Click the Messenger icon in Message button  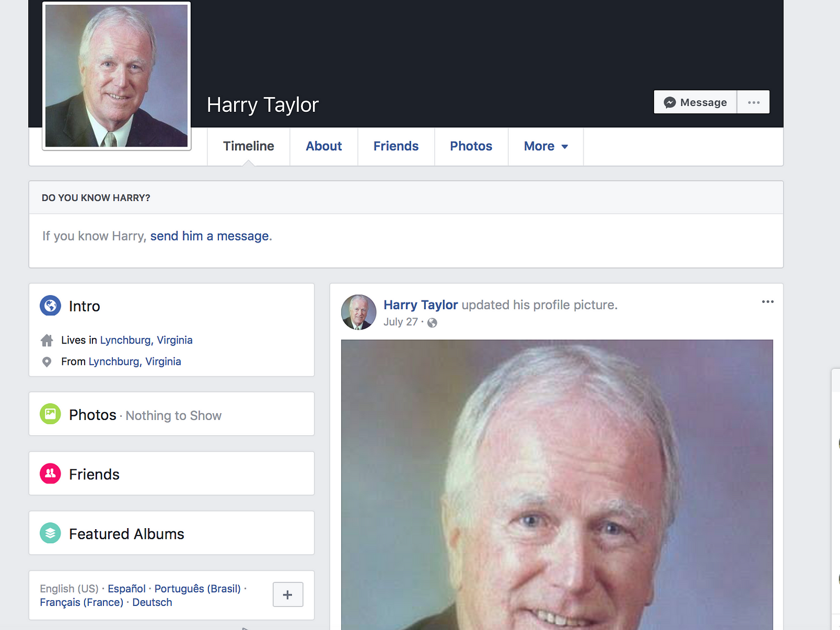coord(669,102)
